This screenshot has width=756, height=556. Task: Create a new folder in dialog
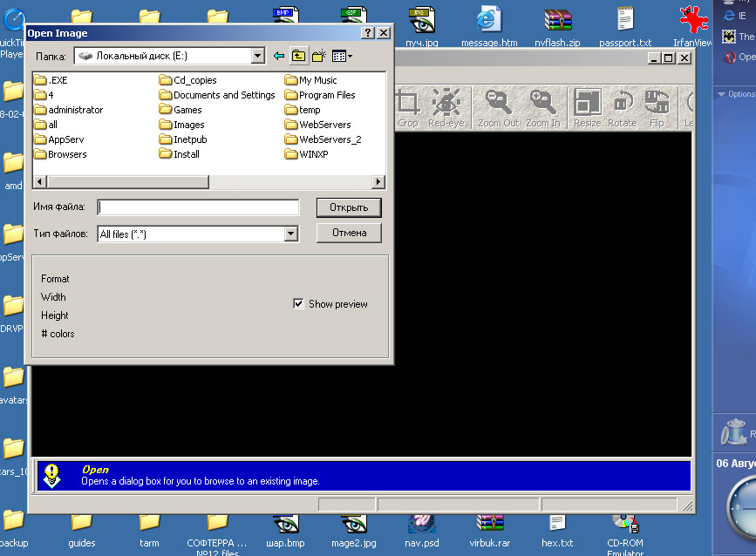[x=319, y=56]
